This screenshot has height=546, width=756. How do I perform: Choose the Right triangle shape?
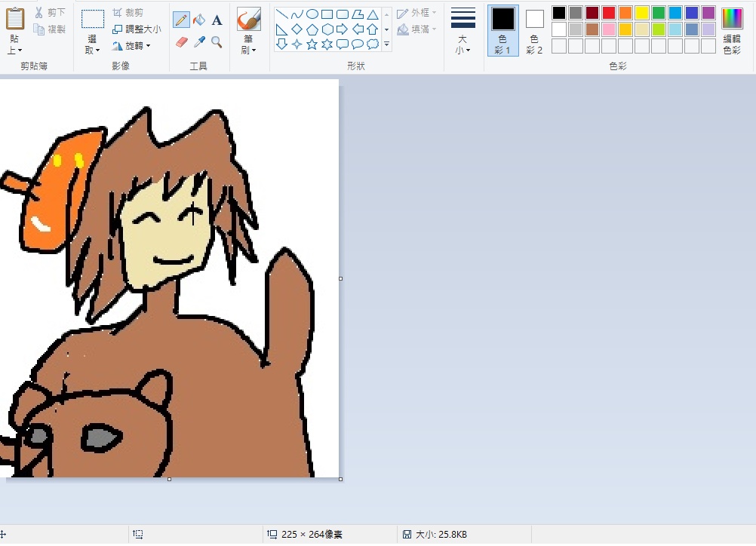[282, 29]
